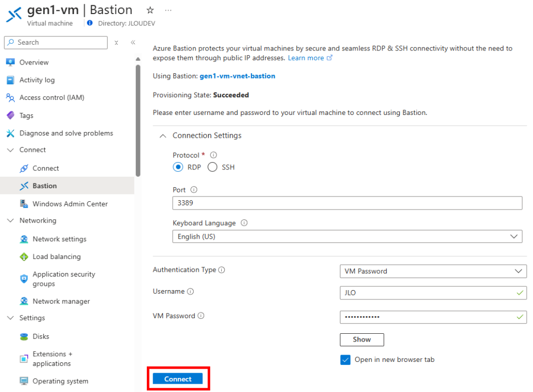Select the SSH protocol radio button
533x392 pixels.
click(212, 167)
